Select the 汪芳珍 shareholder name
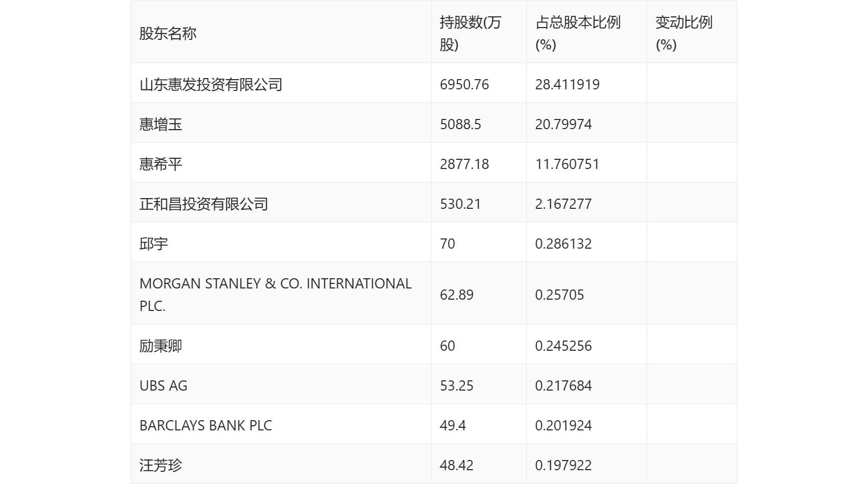 [x=161, y=466]
